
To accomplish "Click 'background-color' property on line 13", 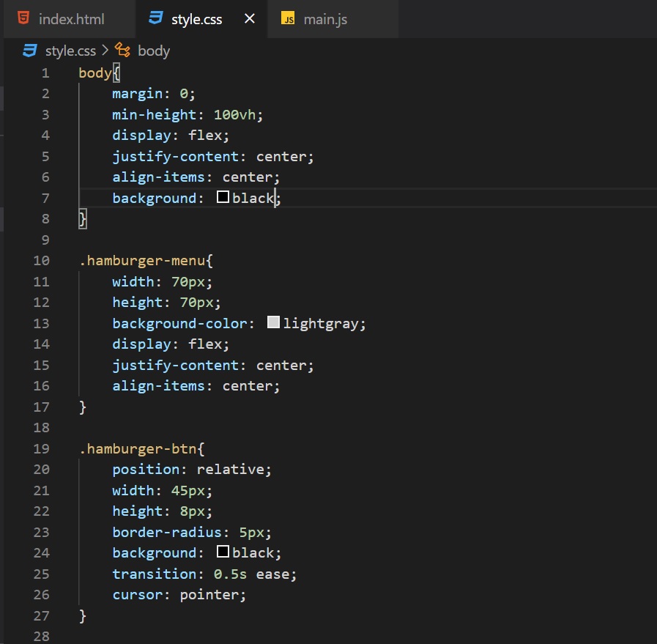I will click(x=179, y=324).
